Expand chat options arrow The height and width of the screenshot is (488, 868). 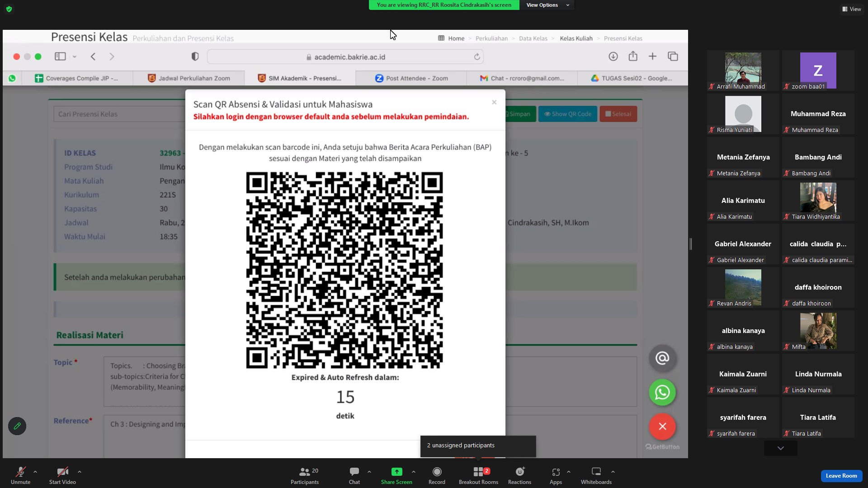pos(369,472)
